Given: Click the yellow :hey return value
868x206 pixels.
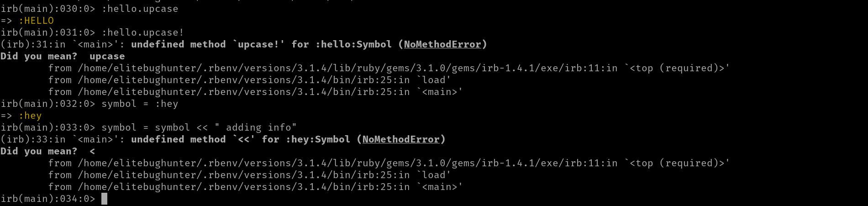Looking at the screenshot, I should coord(30,116).
